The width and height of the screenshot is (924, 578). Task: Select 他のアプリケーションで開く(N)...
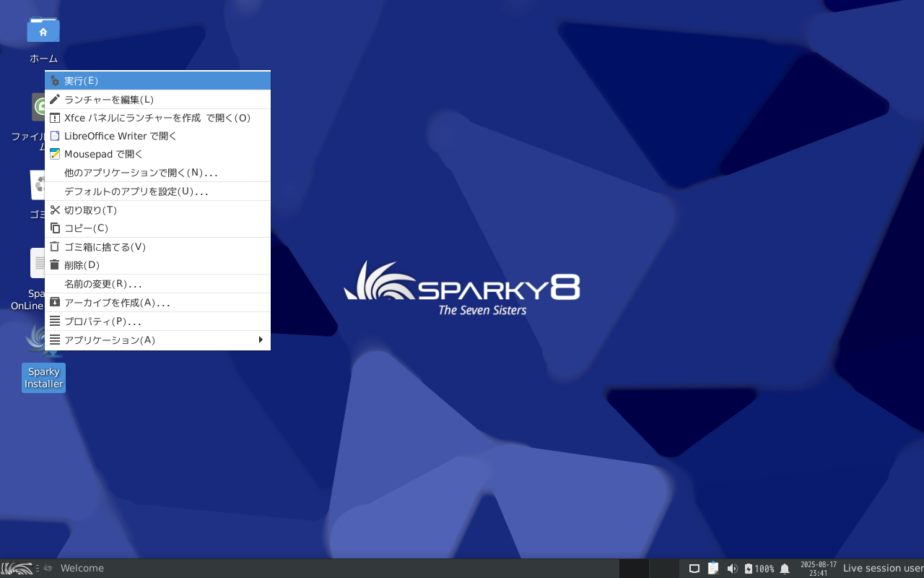coord(157,173)
